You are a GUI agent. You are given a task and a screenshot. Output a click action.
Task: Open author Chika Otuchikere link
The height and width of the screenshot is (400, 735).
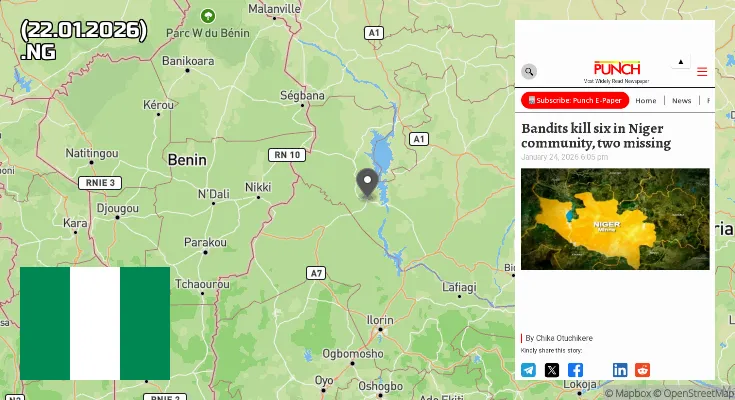tap(559, 338)
